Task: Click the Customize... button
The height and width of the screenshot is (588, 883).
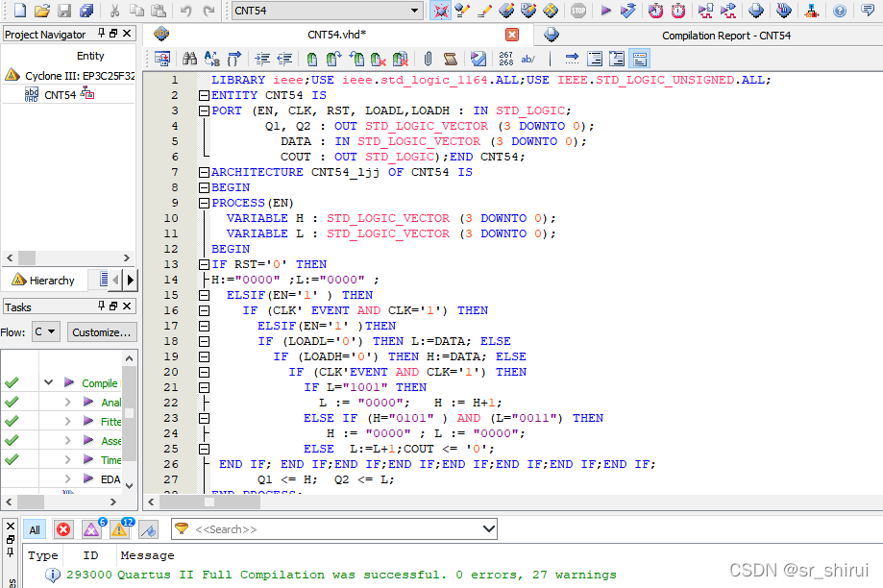Action: [x=101, y=332]
